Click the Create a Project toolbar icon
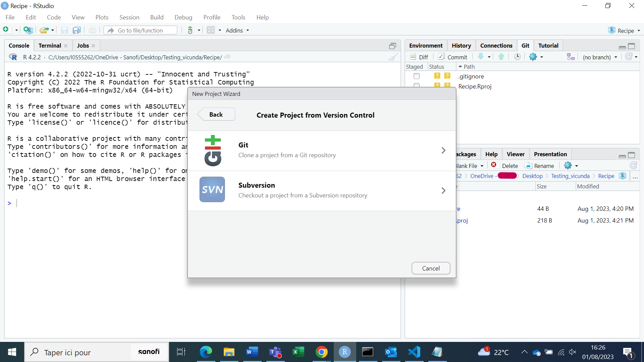The image size is (644, 362). pos(28,30)
